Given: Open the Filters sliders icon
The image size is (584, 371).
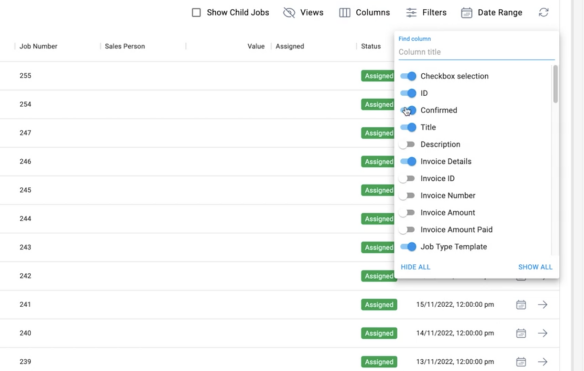Looking at the screenshot, I should tap(411, 13).
